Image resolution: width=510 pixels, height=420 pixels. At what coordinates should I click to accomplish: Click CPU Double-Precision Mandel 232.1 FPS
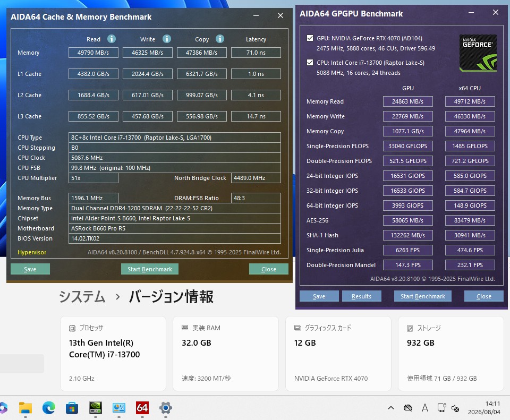coord(470,265)
